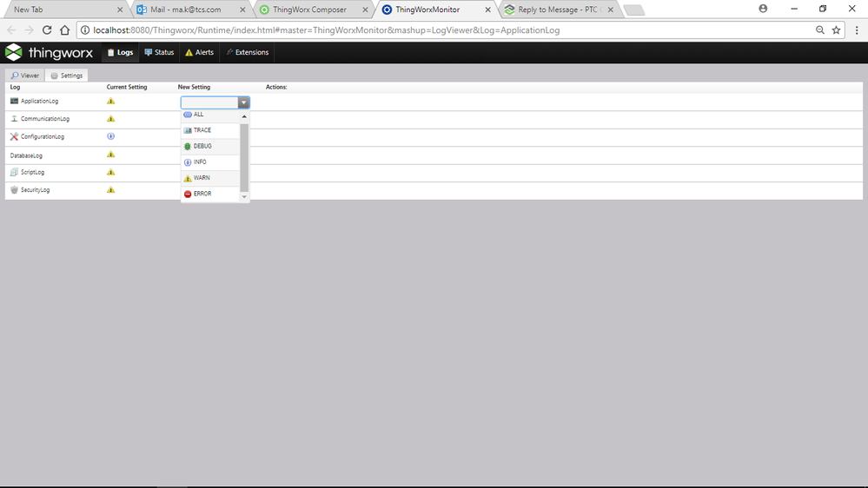Image resolution: width=868 pixels, height=488 pixels.
Task: Click the Current Setting column header
Action: coord(127,87)
